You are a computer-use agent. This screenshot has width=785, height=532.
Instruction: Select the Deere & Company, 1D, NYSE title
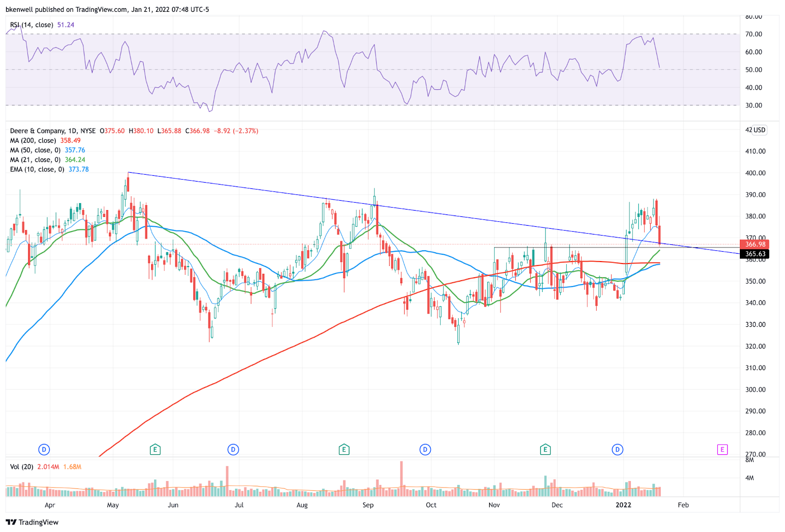(x=53, y=131)
